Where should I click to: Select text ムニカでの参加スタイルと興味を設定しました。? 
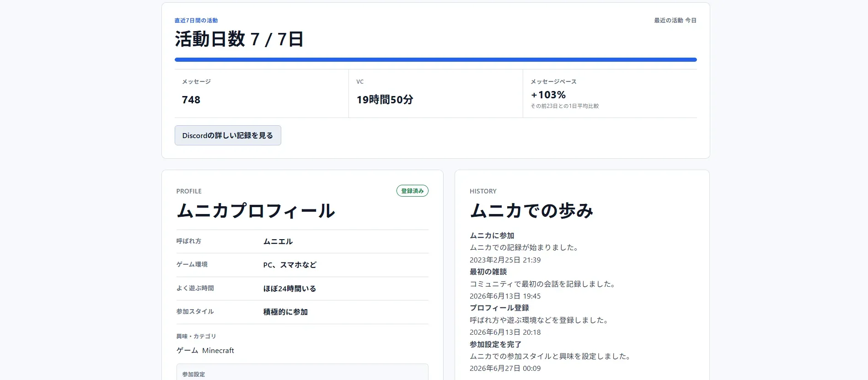[x=551, y=356]
